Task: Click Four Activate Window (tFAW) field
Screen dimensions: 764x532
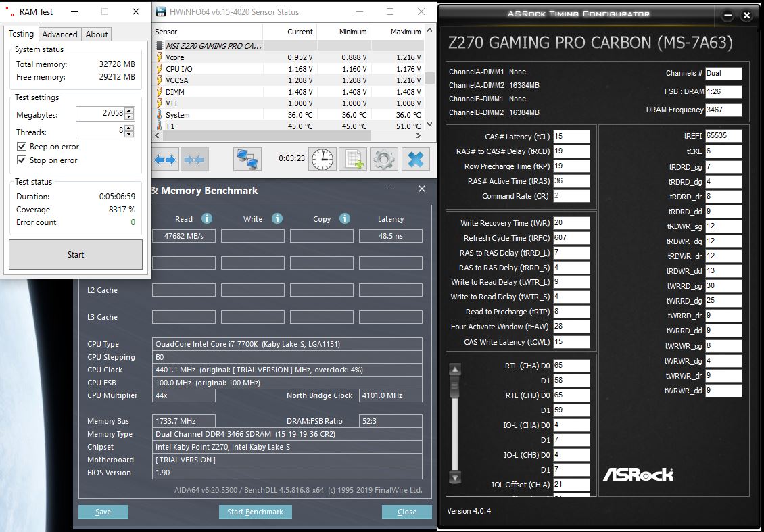Action: coord(571,327)
